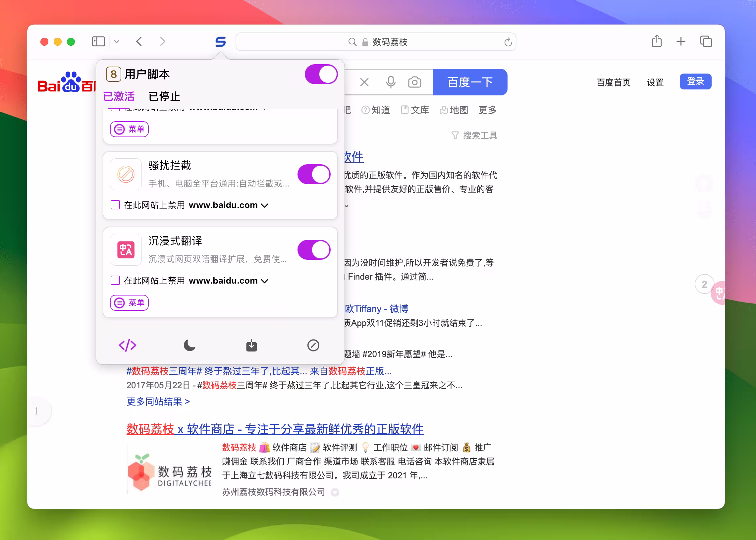Click the circled 2 floating badge
Screen dimensions: 756x540
(704, 284)
